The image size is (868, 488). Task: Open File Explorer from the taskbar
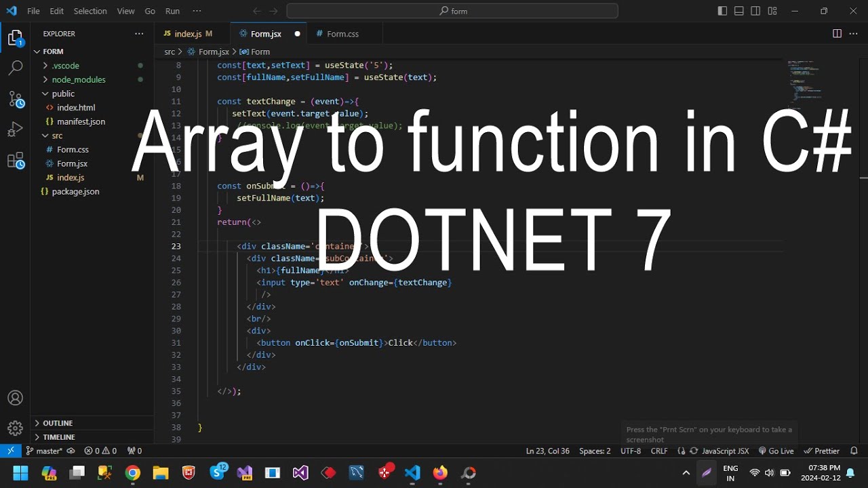click(160, 472)
